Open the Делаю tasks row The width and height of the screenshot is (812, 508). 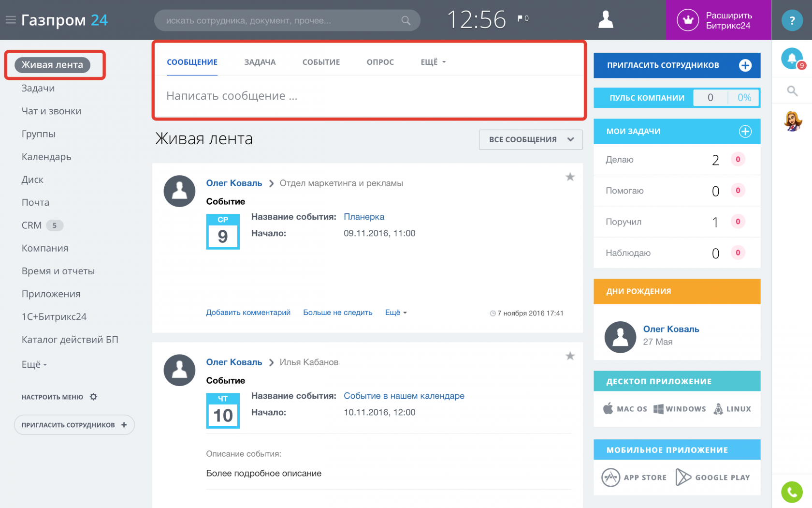click(x=677, y=160)
